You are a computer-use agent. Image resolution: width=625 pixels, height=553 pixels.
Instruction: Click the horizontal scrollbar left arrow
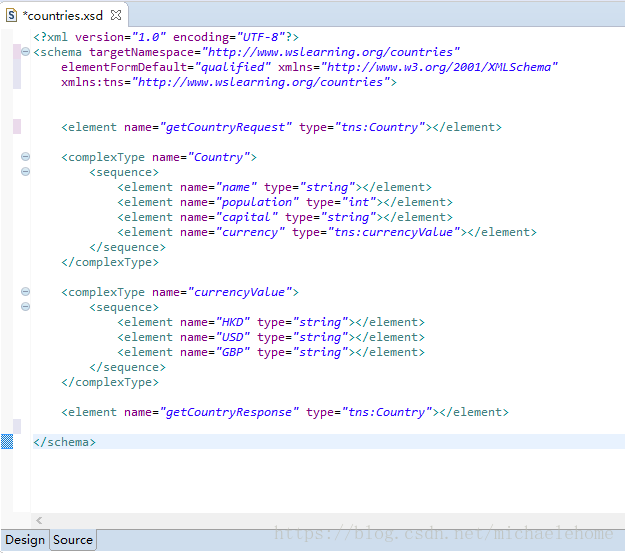(39, 520)
